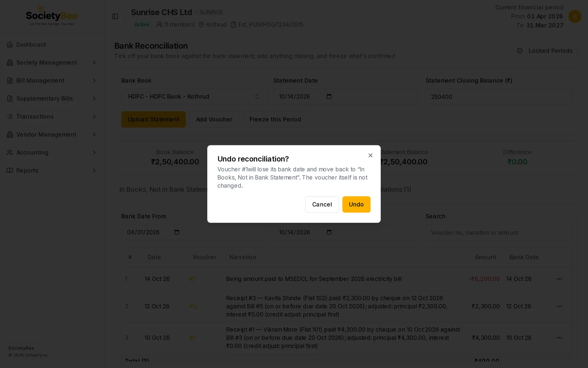Expand the Supplementary Bills chevron
Image resolution: width=588 pixels, height=368 pixels.
point(94,99)
